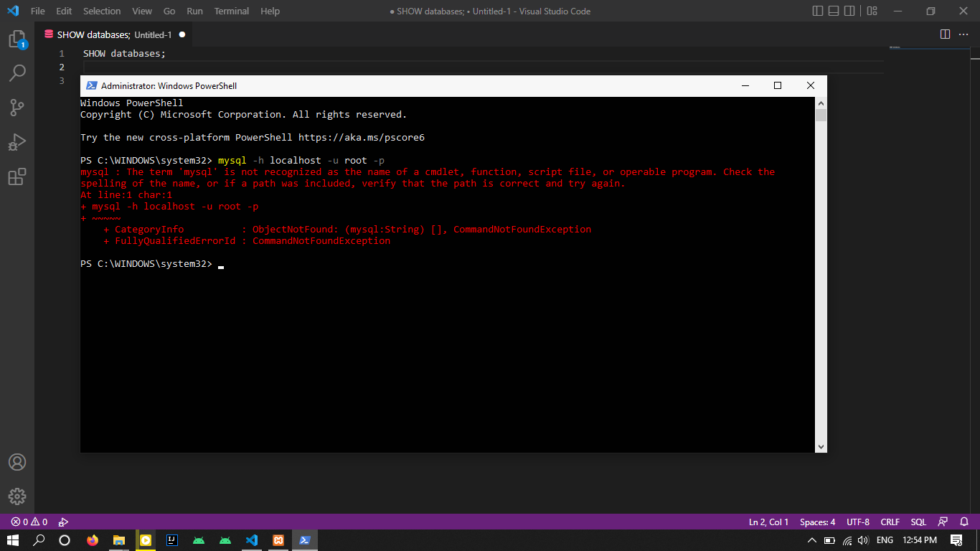Open the notifications bell in status bar

click(x=966, y=522)
